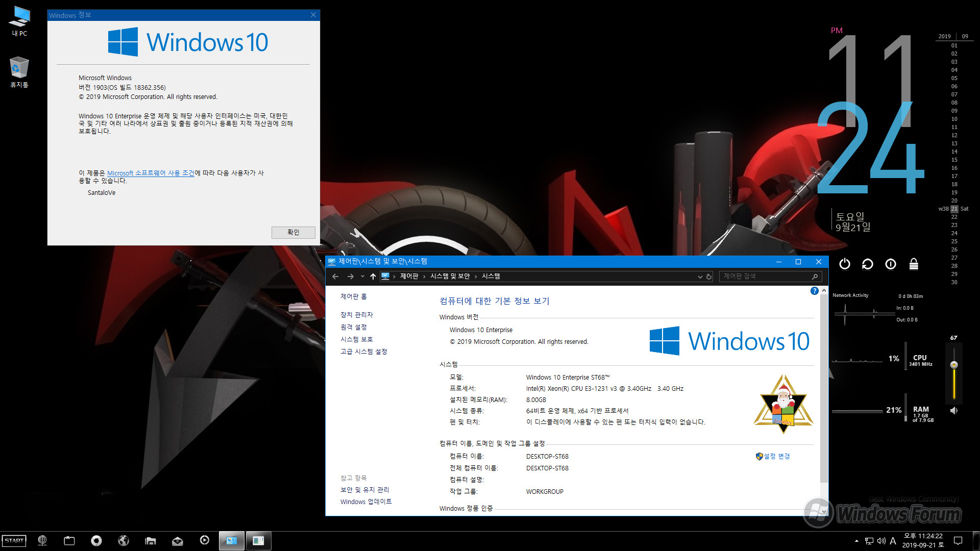
Task: Select the WORKGROUP value text
Action: [x=545, y=492]
